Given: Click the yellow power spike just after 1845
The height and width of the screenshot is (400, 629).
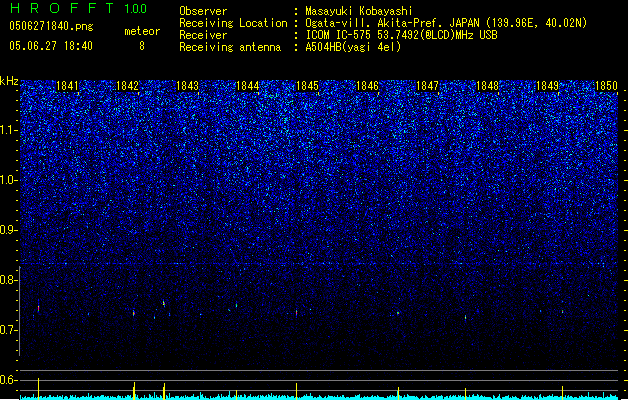Looking at the screenshot, I should 296,391.
